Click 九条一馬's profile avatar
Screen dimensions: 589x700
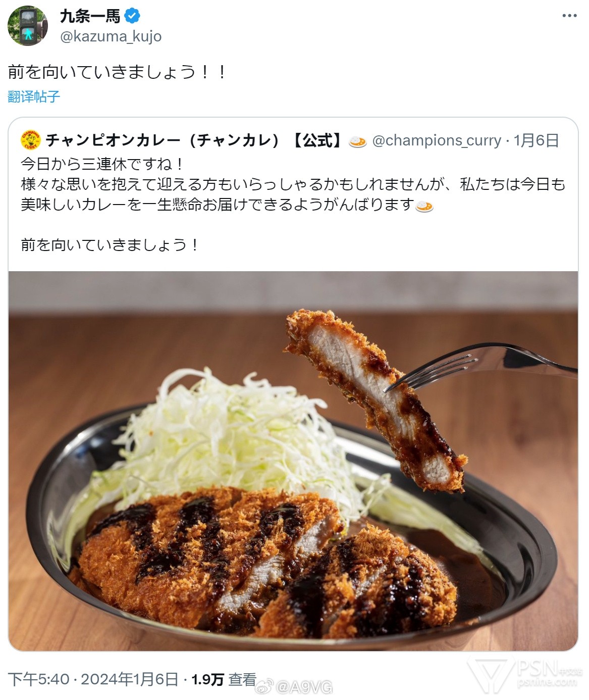[x=27, y=26]
